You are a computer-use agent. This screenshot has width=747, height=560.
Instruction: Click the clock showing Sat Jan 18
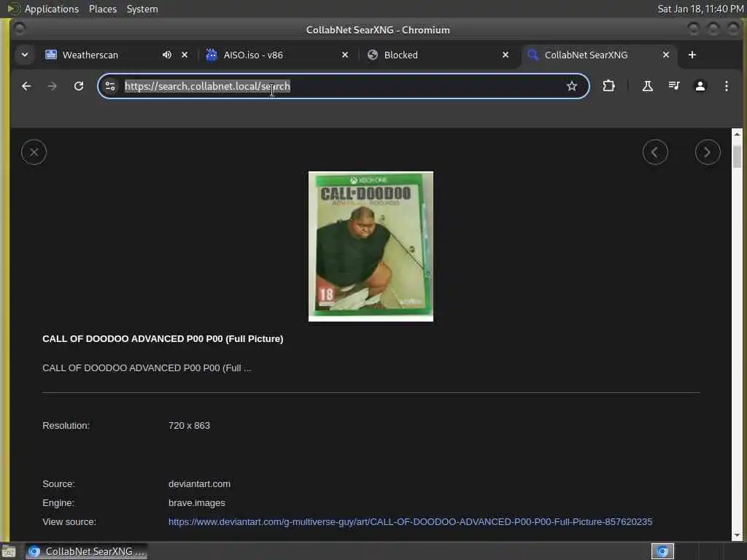(700, 9)
